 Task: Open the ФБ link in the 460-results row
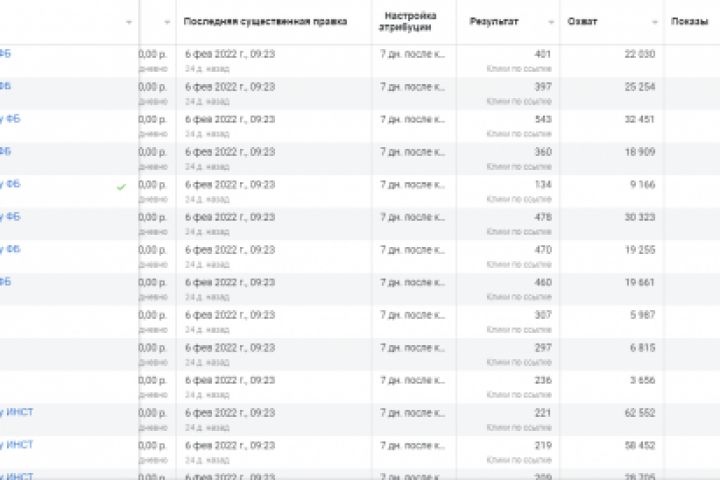pos(5,281)
